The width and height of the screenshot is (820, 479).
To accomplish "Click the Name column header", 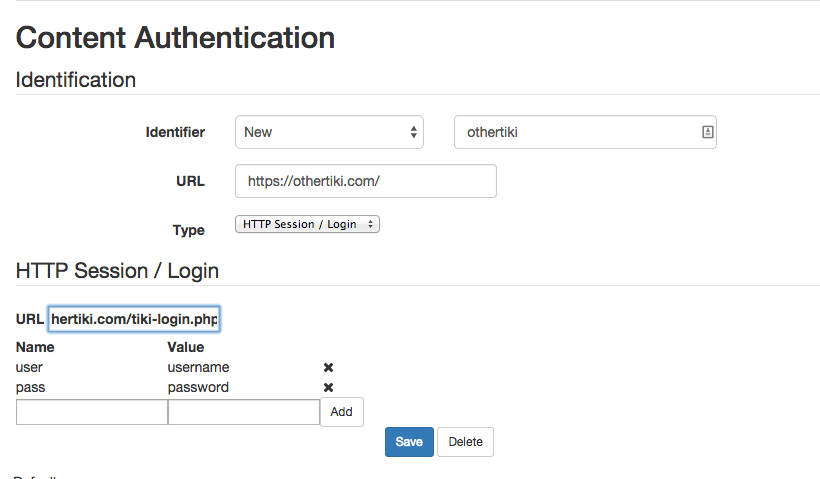I will coord(35,347).
